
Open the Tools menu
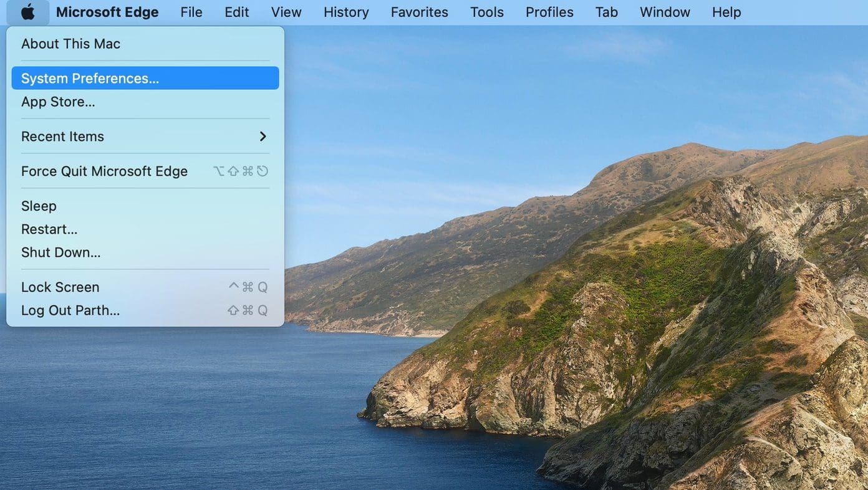click(x=487, y=12)
